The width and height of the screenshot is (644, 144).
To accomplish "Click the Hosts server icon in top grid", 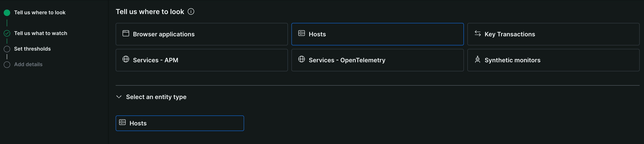I will coord(302,33).
